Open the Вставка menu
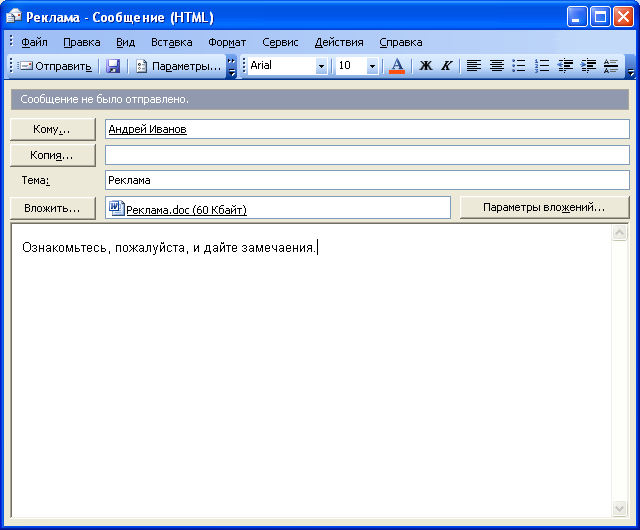The image size is (640, 530). [x=171, y=42]
